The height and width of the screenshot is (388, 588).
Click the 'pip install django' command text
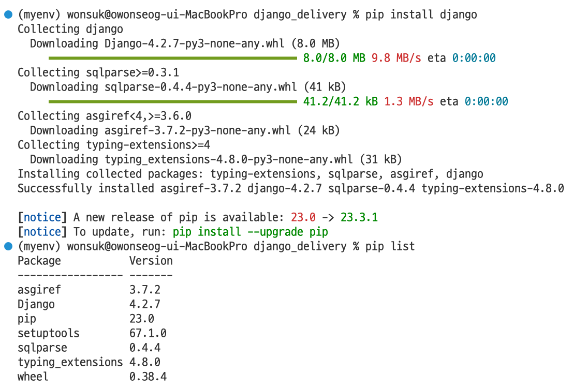pyautogui.click(x=421, y=14)
